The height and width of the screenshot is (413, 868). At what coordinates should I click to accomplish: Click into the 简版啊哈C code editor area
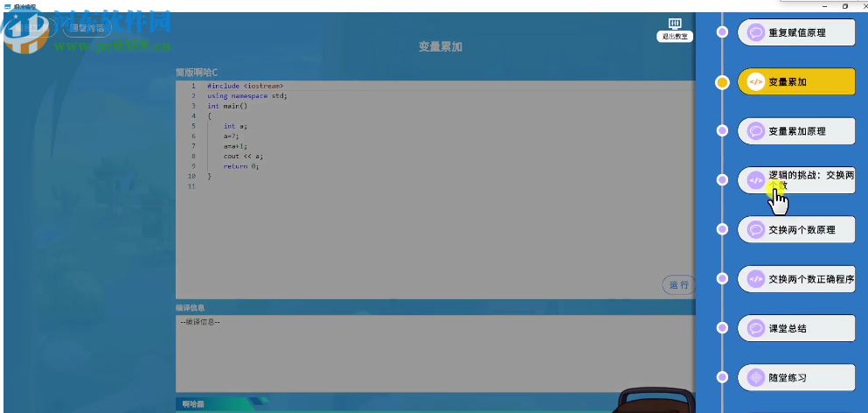coord(435,190)
